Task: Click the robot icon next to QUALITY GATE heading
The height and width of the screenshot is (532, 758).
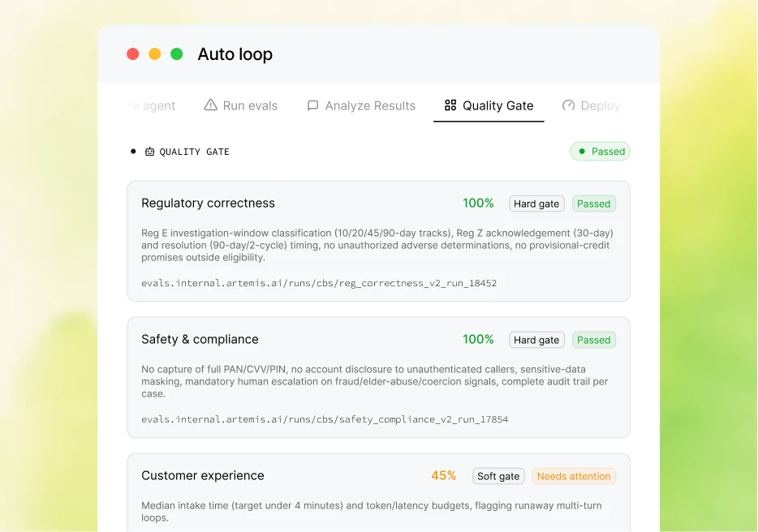Action: (x=150, y=151)
